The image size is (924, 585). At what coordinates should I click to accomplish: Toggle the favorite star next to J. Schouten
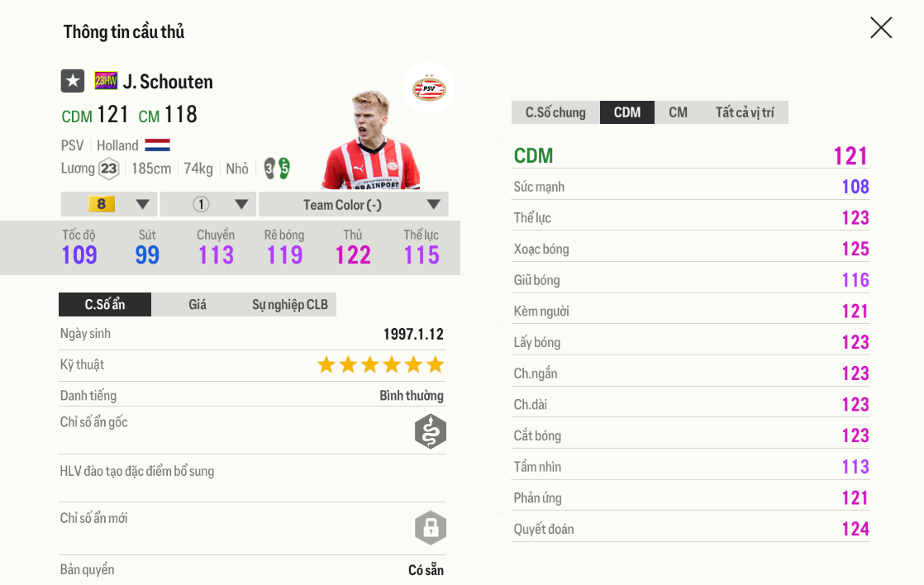pos(73,81)
